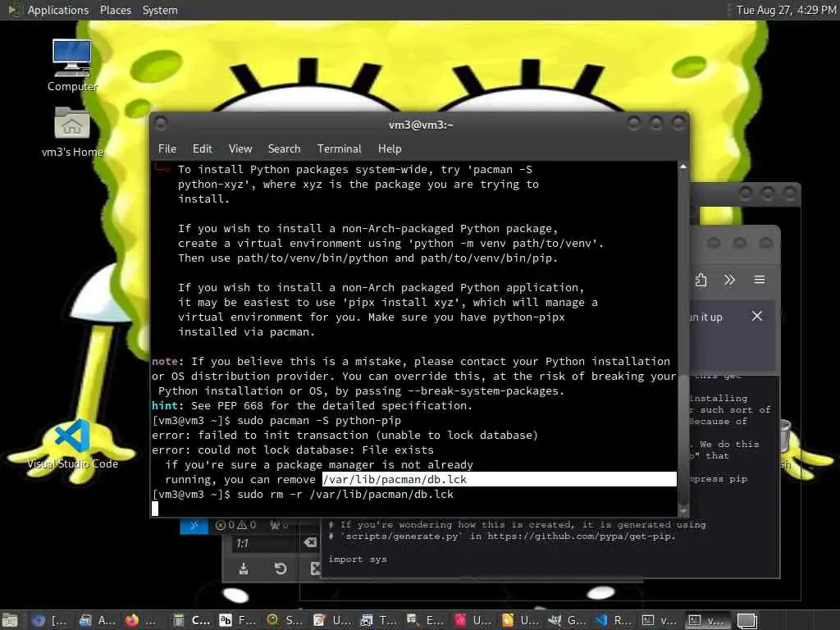Switch to the 'T...' taskbar entry
The image size is (840, 630).
[378, 620]
